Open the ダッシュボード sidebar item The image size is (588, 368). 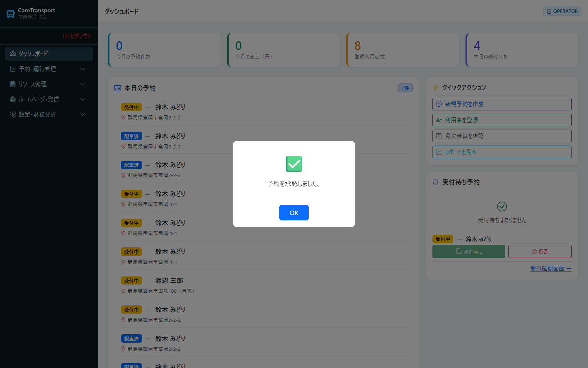49,54
